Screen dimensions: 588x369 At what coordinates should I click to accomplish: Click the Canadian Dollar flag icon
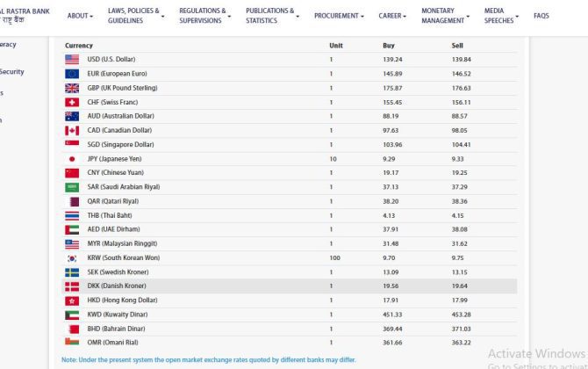[x=72, y=131]
